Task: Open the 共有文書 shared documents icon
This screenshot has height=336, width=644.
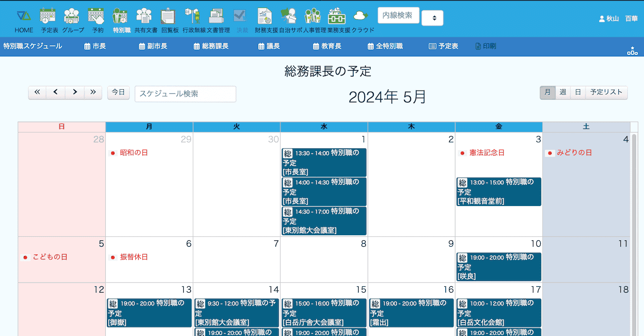Action: (x=145, y=21)
